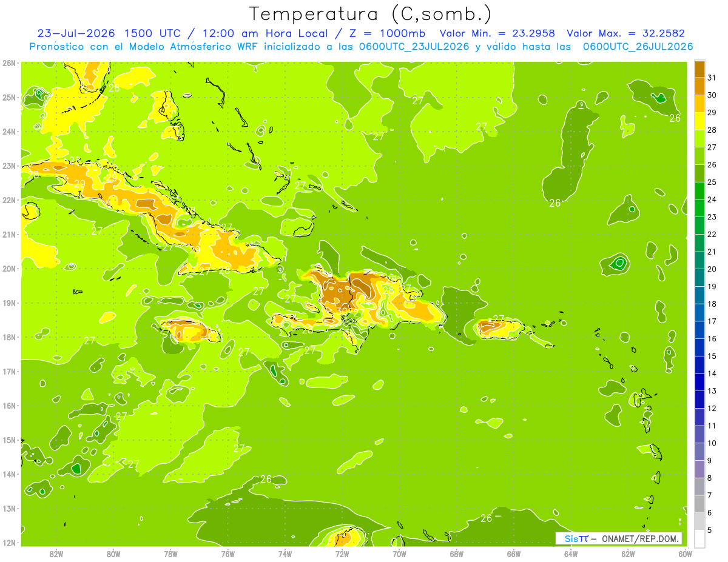Click the white swatch below 5 in legend
728x562 pixels.
(x=699, y=538)
